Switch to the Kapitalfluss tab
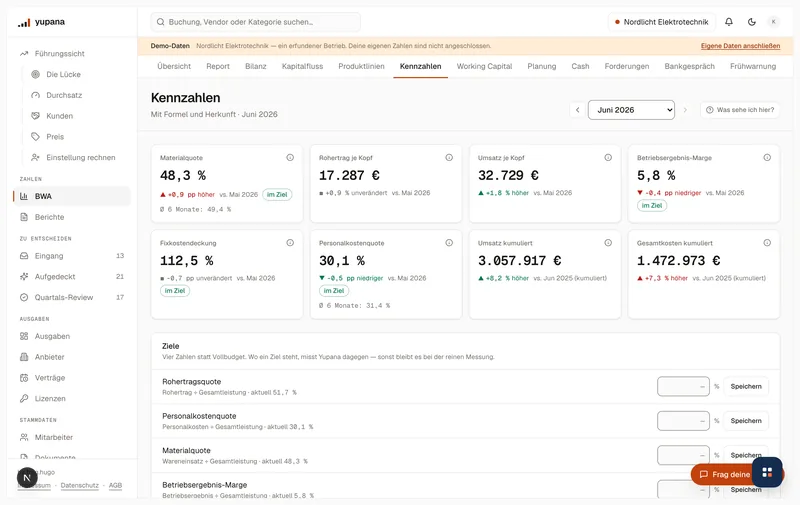The image size is (800, 505). pyautogui.click(x=303, y=66)
